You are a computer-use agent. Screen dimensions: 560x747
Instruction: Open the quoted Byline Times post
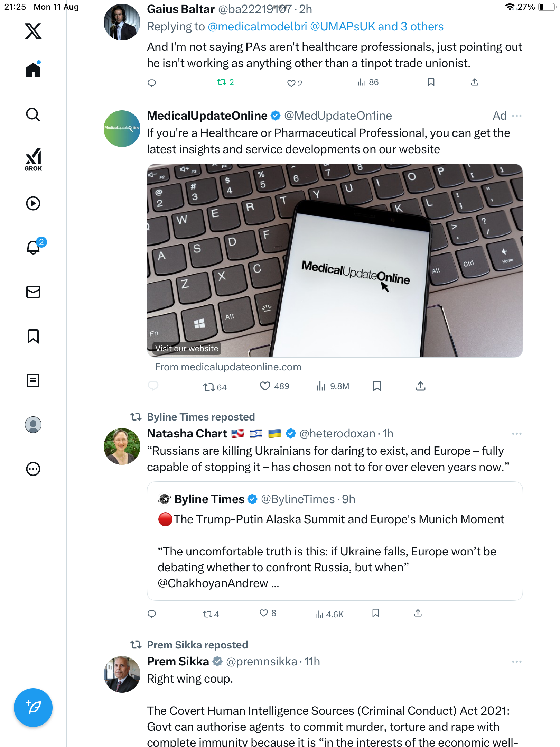click(x=335, y=541)
